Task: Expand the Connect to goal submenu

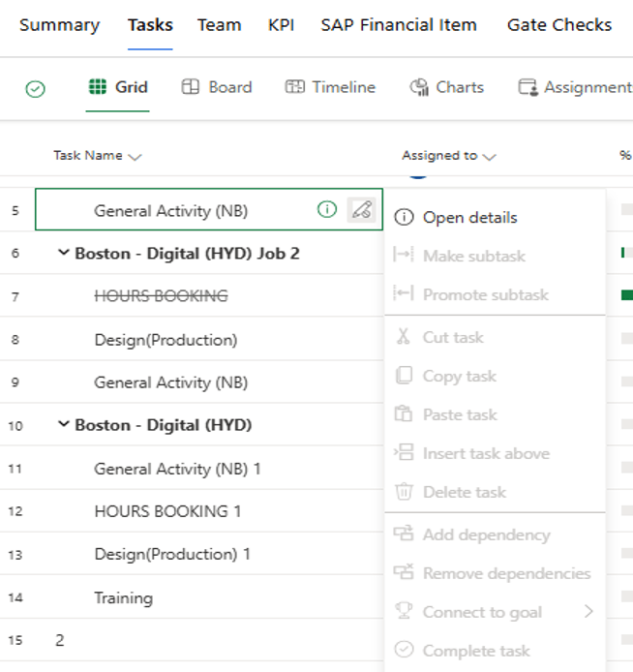Action: (588, 611)
